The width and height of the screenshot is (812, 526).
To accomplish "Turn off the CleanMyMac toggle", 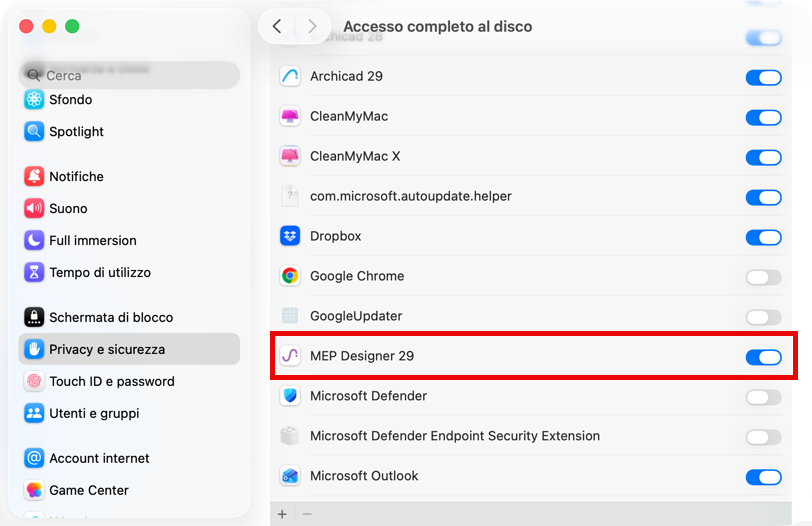I will 763,118.
